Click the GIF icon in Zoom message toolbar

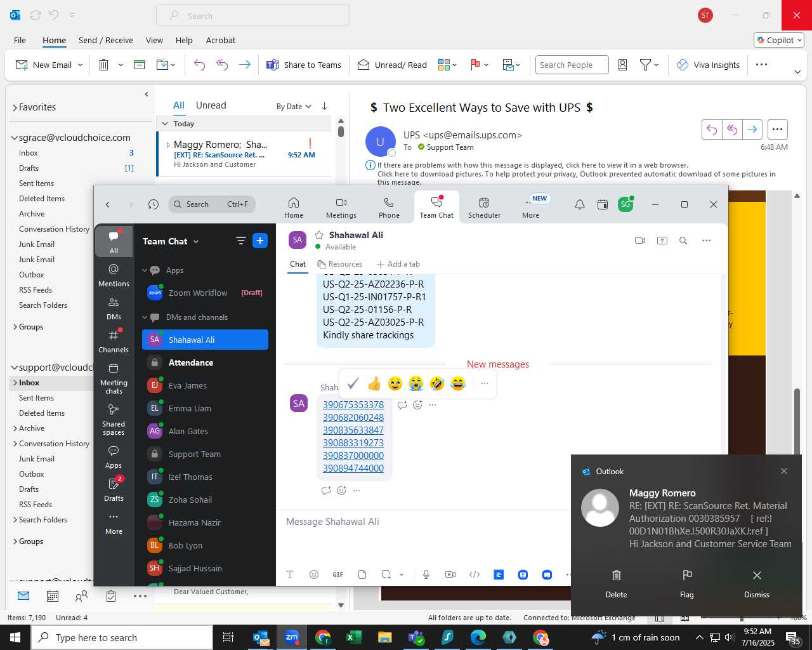pos(338,574)
